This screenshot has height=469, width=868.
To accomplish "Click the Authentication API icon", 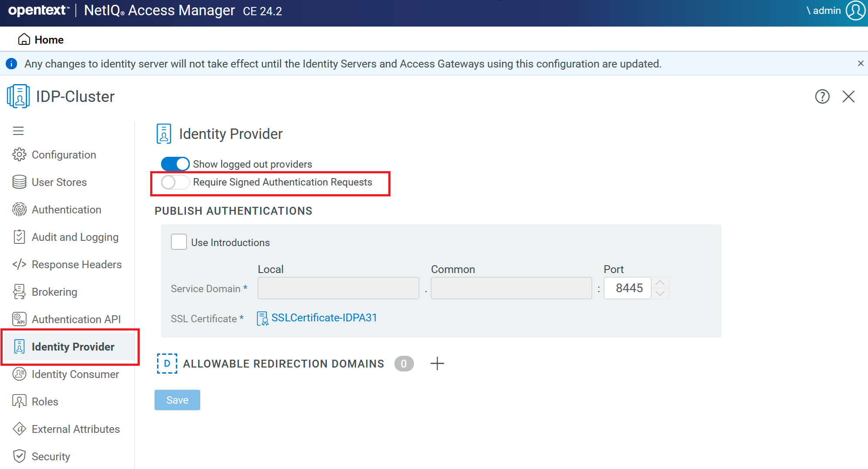I will tap(19, 319).
